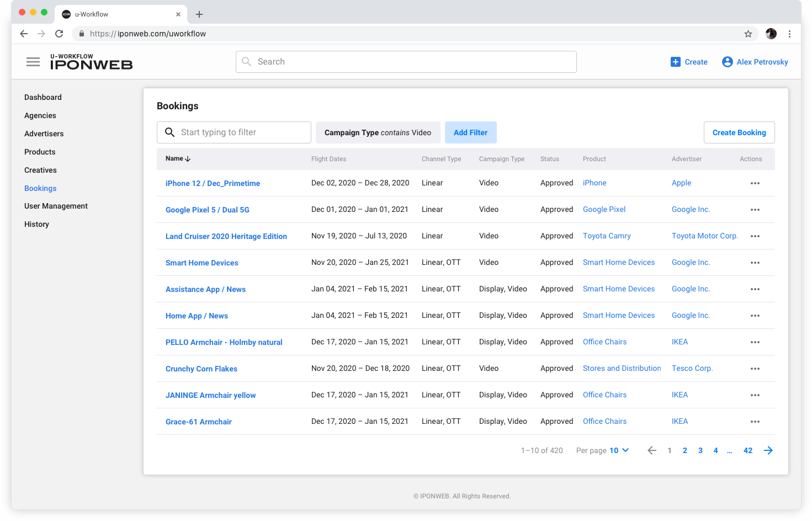This screenshot has width=812, height=521.
Task: Reload the page with the refresh icon
Action: 59,34
